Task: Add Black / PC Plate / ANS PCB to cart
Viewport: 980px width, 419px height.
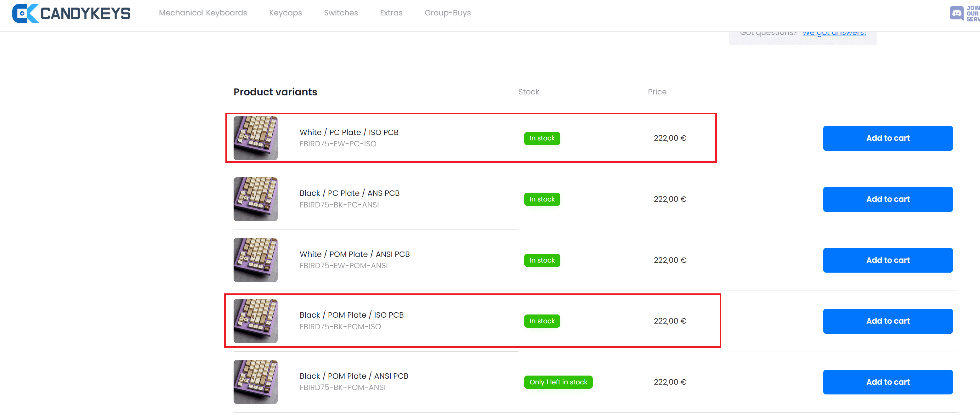Action: (887, 199)
